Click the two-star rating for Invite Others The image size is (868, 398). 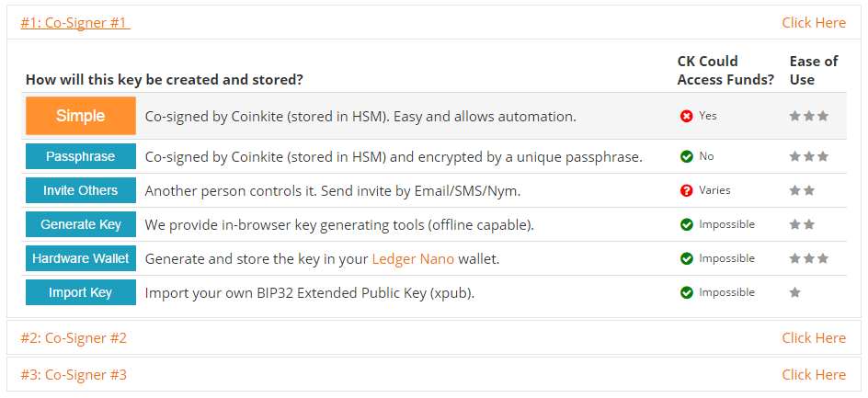tap(802, 190)
